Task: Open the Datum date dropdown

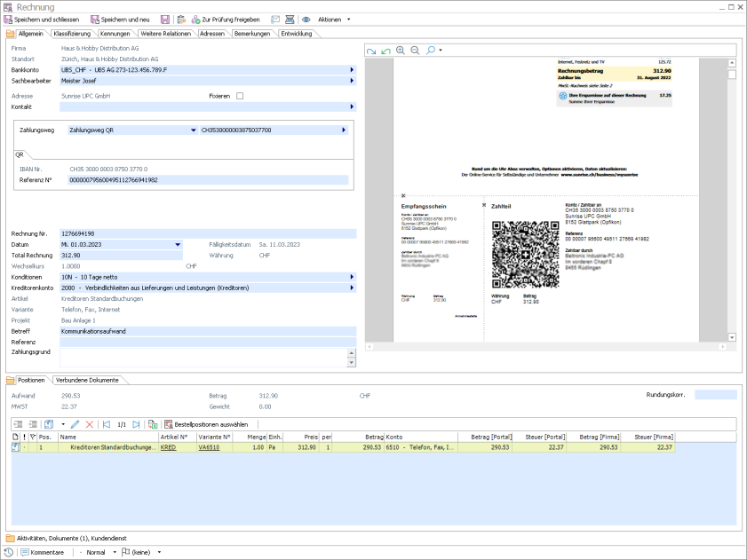Action: coord(178,244)
